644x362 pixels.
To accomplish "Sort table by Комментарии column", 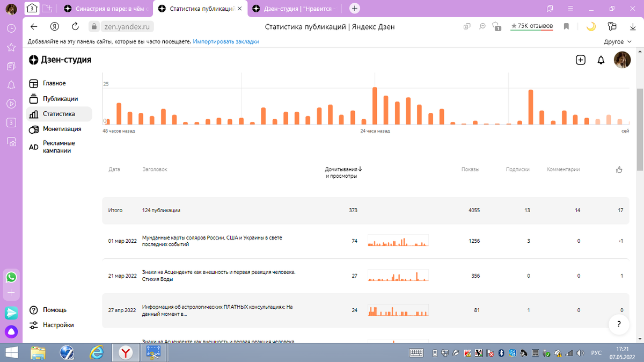I will click(x=563, y=169).
